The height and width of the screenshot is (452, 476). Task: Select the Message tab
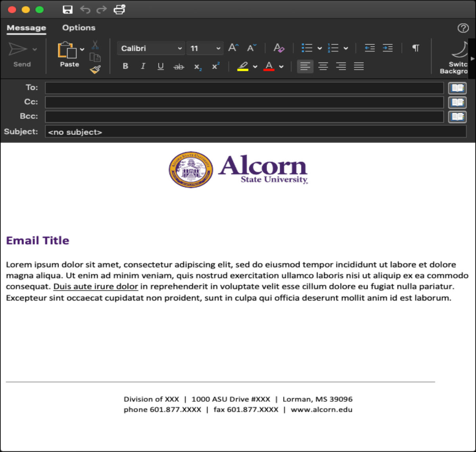tap(26, 28)
